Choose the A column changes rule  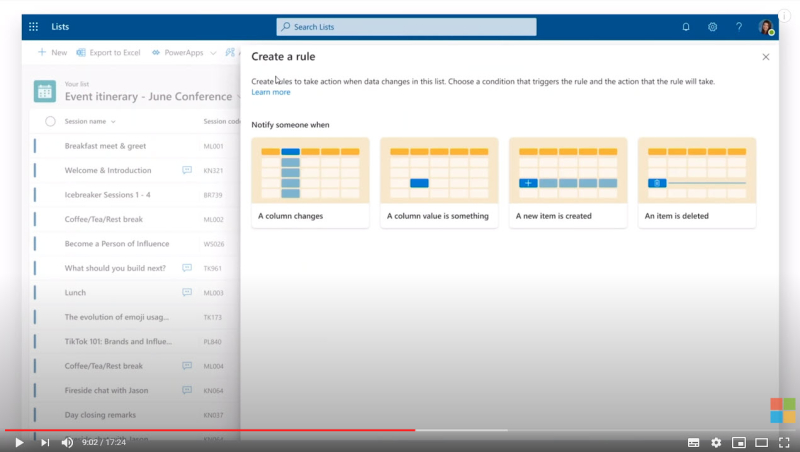tap(310, 182)
